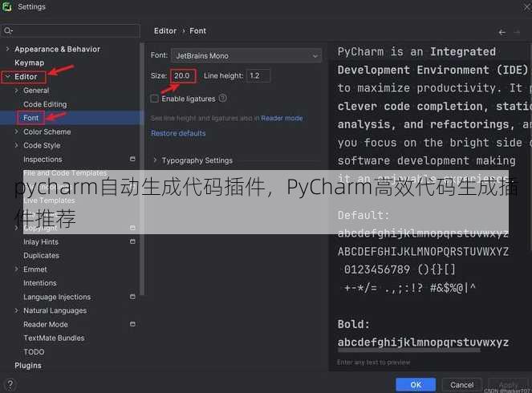Expand Appearance & Behavior section
Viewport: 532px width, 393px height.
click(x=7, y=49)
